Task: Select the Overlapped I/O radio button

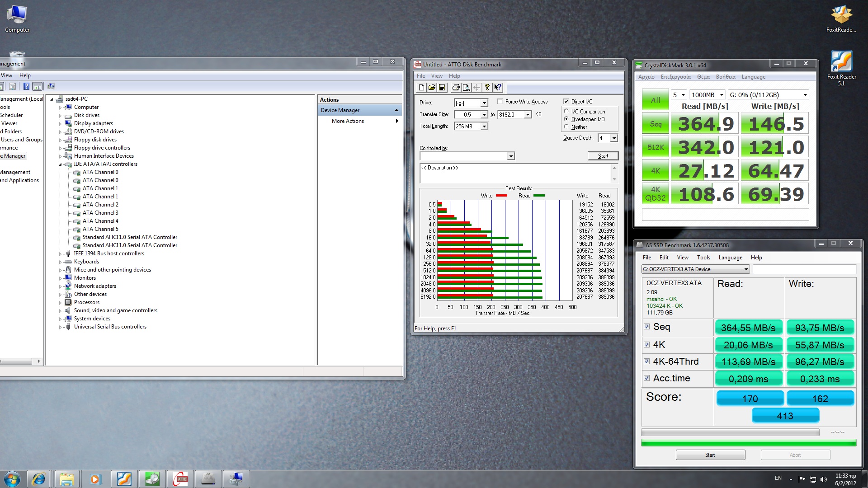Action: tap(566, 119)
